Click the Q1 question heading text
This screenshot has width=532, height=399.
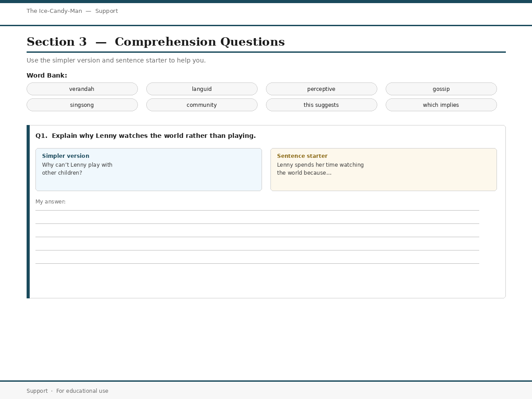(145, 136)
